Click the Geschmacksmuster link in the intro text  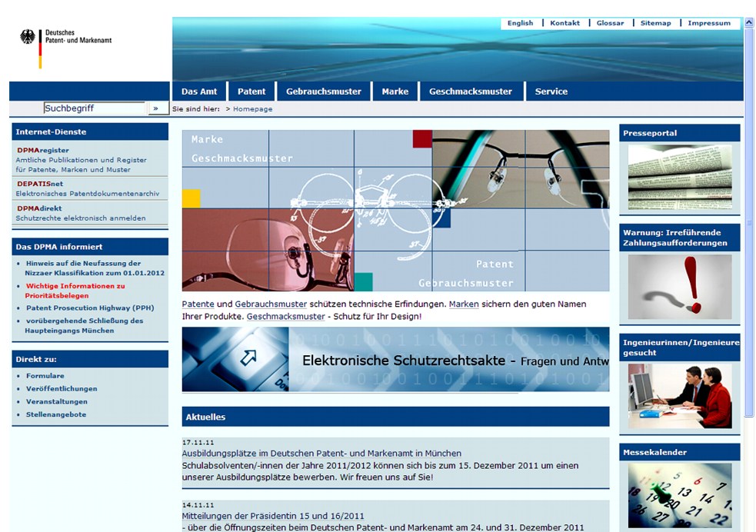[286, 317]
